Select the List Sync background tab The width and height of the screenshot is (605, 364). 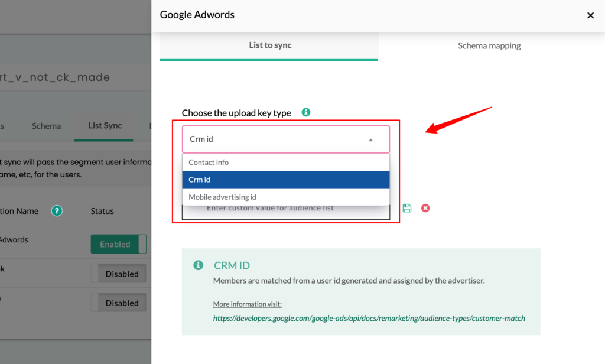(105, 126)
